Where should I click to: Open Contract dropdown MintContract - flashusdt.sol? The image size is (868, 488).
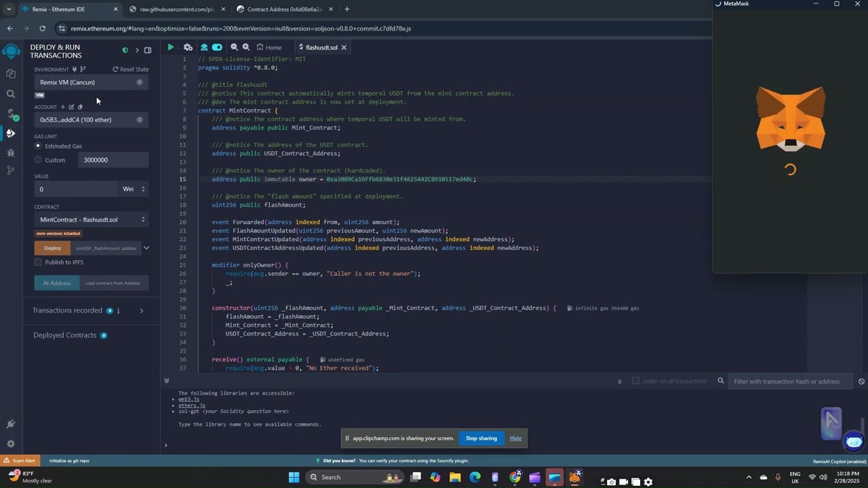[x=92, y=220]
